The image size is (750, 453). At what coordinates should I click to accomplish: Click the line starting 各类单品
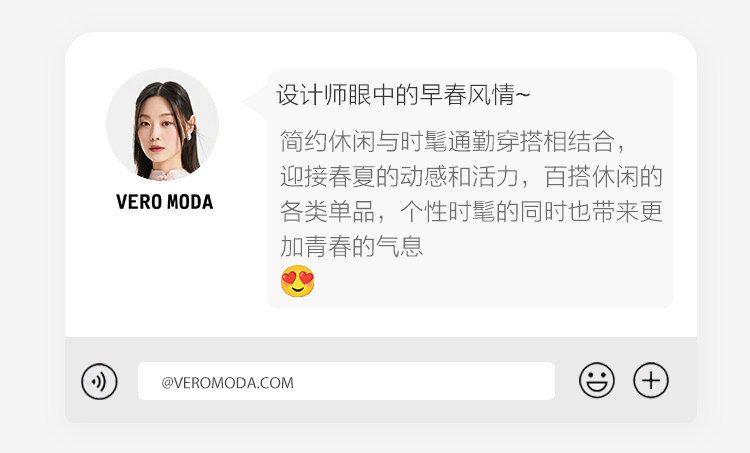[471, 211]
